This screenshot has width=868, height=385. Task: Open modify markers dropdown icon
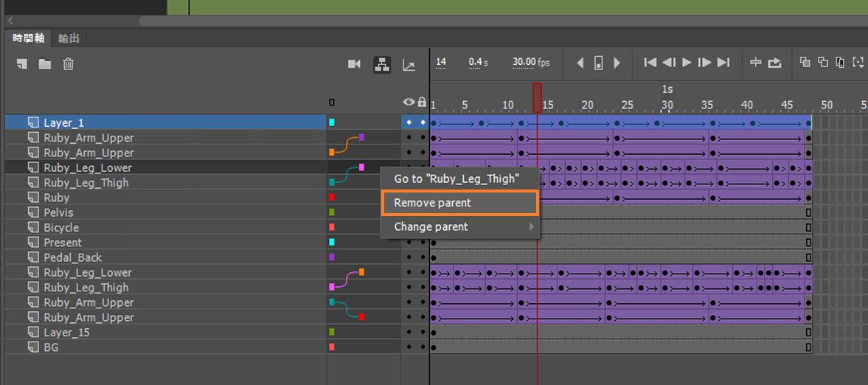click(858, 63)
